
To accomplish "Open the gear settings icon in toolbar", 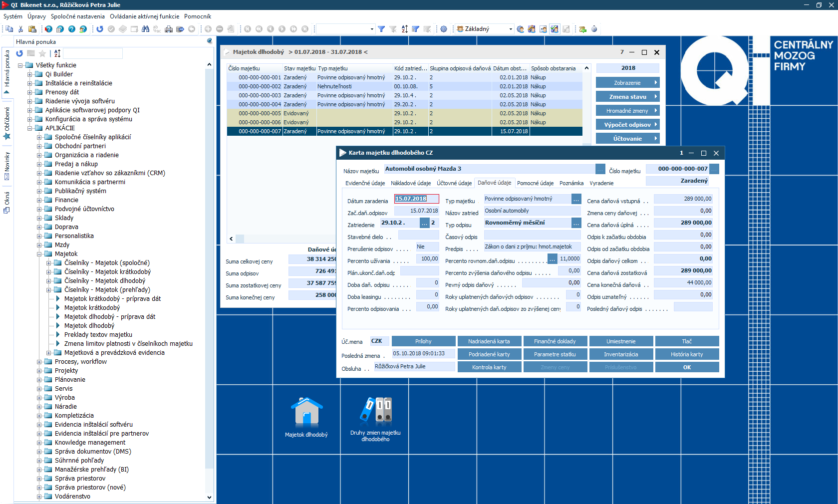I will coord(444,29).
